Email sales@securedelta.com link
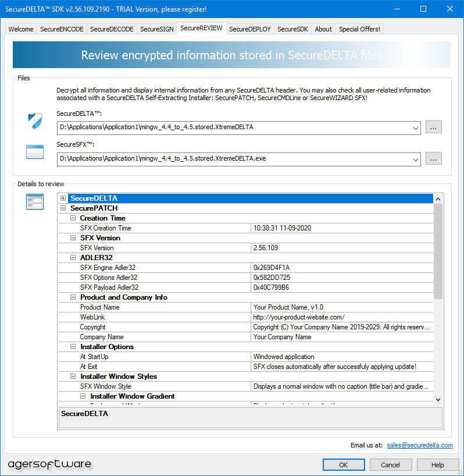 420,445
